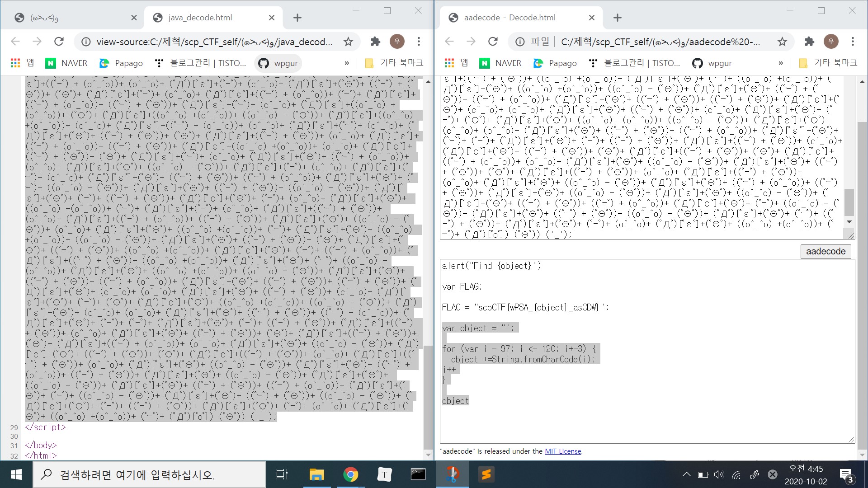Click the left page scrollbar down arrow

coord(428,455)
